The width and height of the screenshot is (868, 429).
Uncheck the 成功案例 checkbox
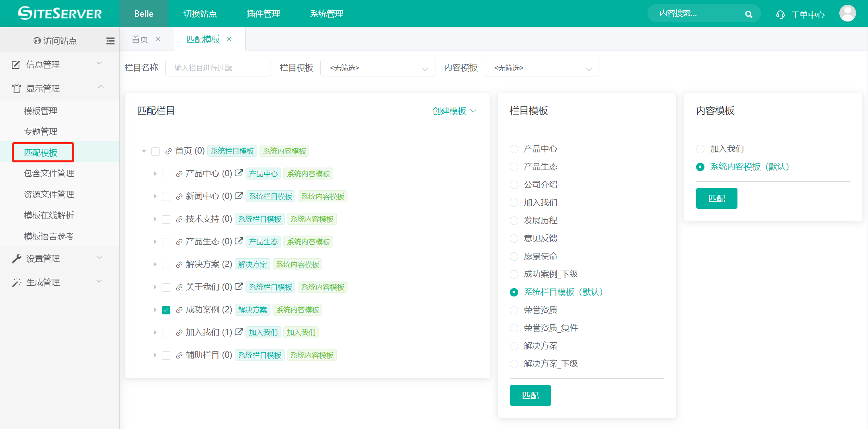[x=166, y=310]
